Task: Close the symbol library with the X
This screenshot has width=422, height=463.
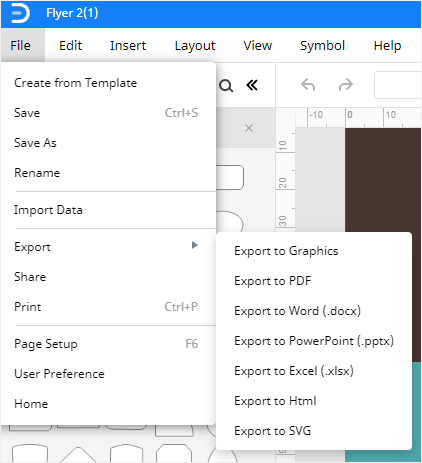Action: [249, 128]
